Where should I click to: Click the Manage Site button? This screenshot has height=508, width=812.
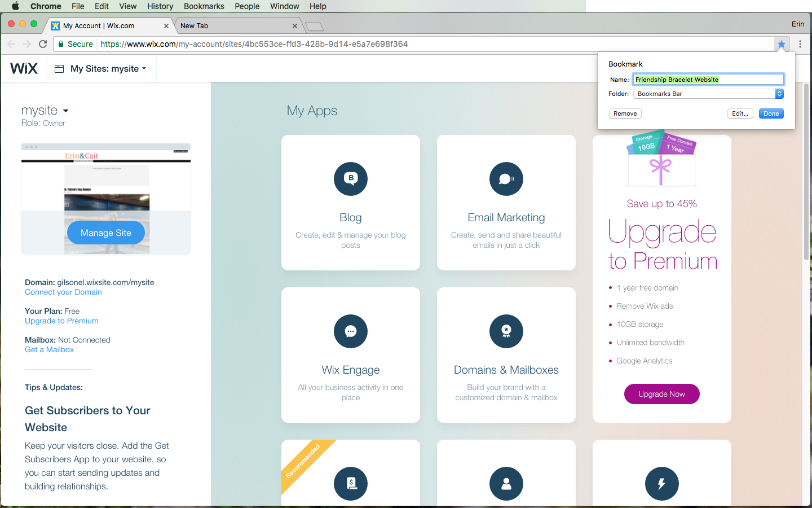click(106, 233)
